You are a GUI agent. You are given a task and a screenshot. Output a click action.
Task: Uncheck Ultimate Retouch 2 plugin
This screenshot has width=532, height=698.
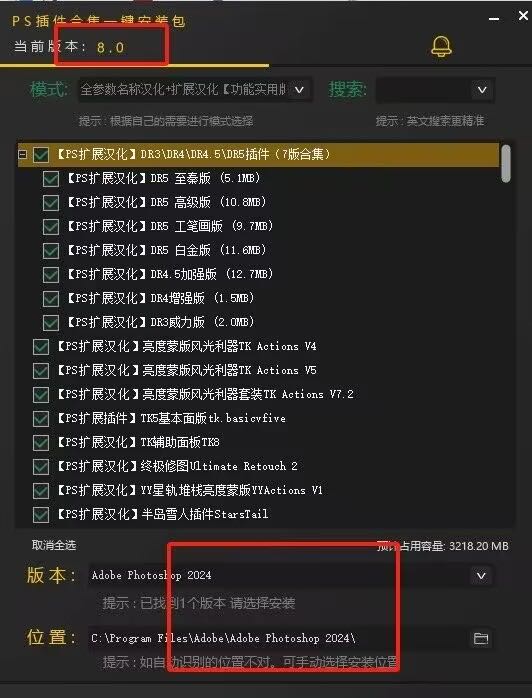[x=41, y=467]
